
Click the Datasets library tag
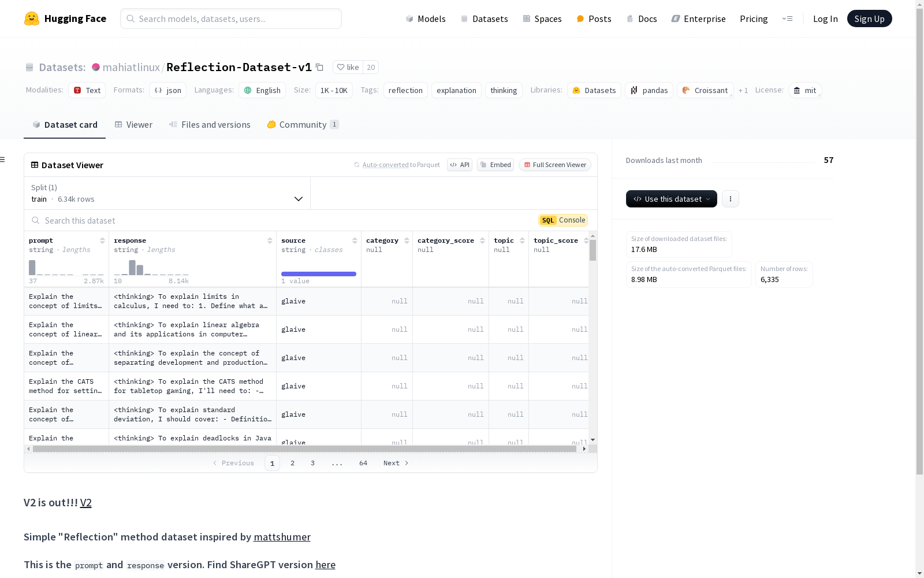(594, 90)
